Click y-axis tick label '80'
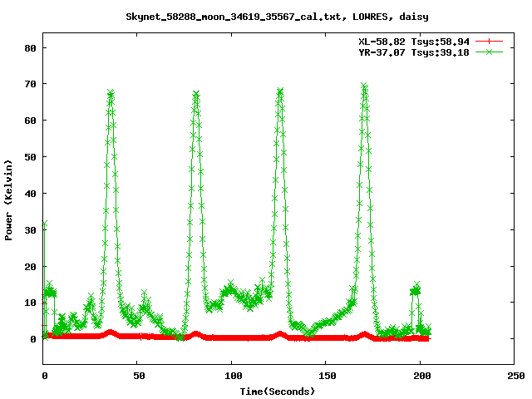Image resolution: width=532 pixels, height=399 pixels. [30, 48]
